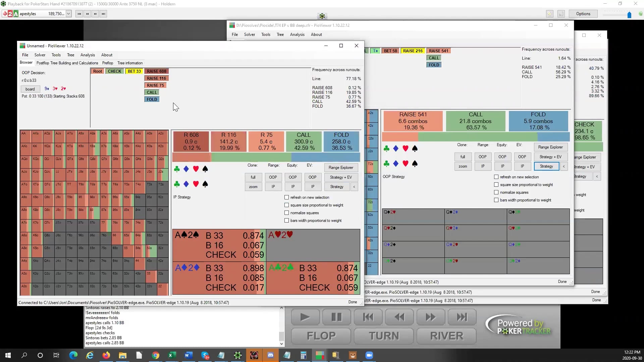Select the red hearts suit filter icon

tap(196, 169)
